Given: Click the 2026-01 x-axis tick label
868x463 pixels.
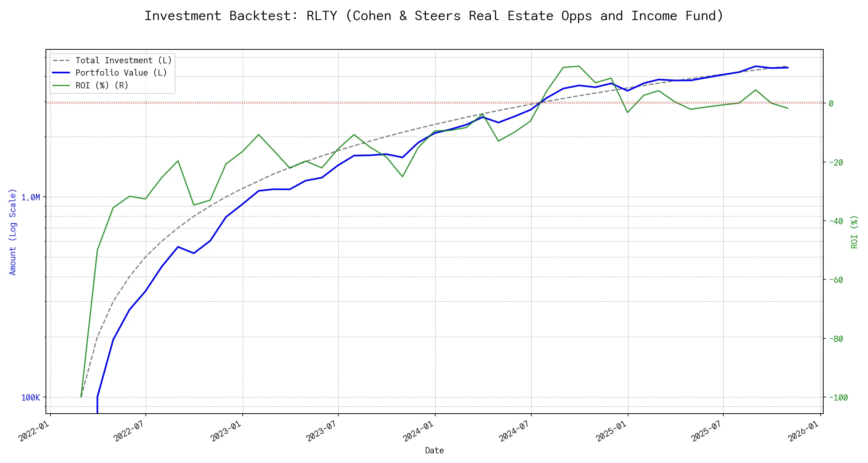Looking at the screenshot, I should [x=804, y=431].
